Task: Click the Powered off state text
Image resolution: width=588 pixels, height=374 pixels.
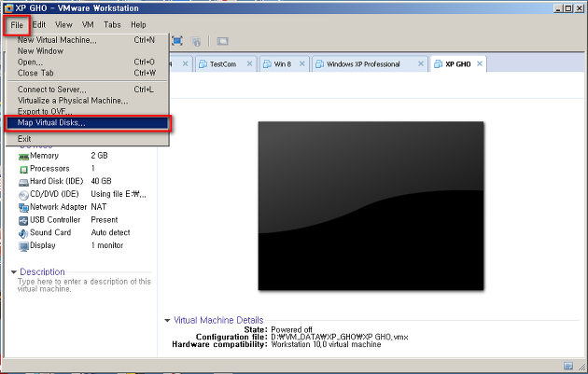Action: (291, 330)
